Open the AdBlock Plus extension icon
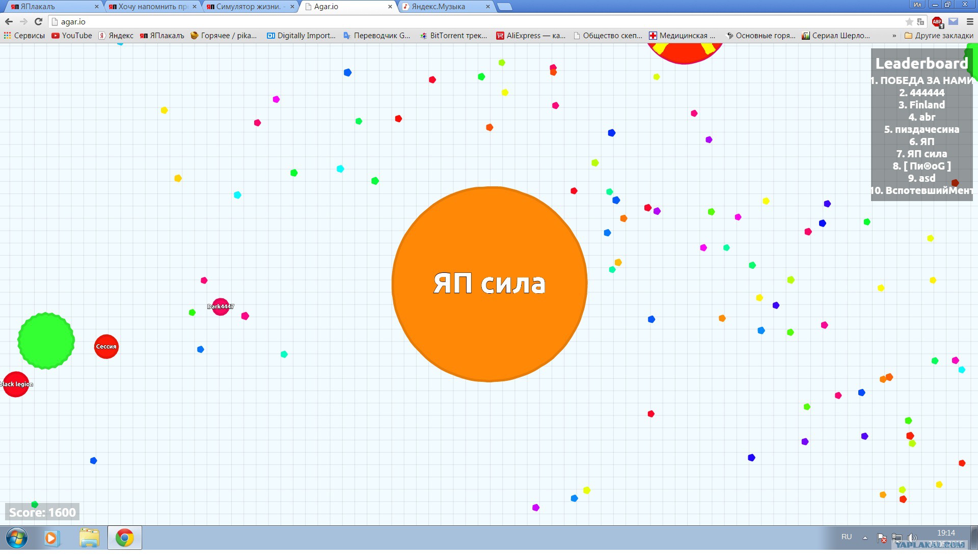 pos(937,21)
